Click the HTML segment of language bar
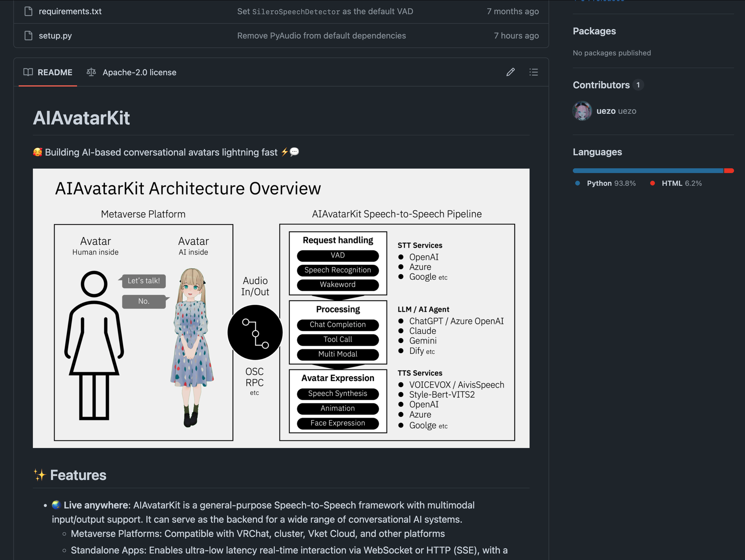 click(x=729, y=171)
